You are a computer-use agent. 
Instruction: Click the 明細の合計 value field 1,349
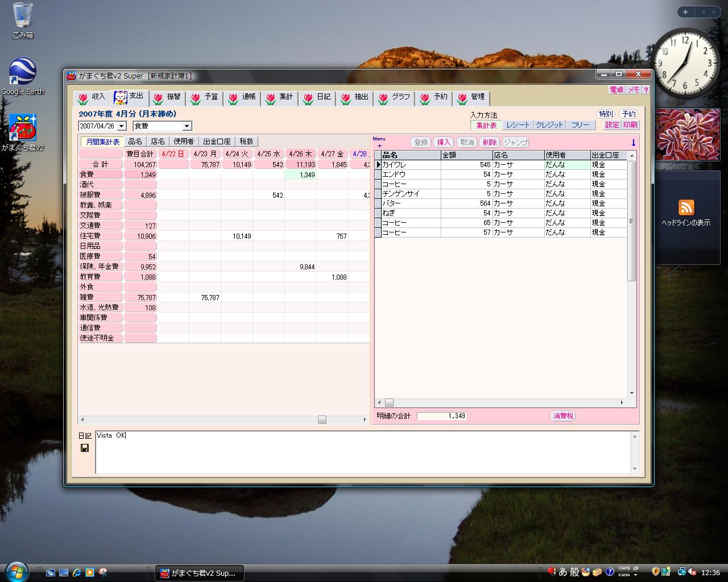(x=442, y=416)
